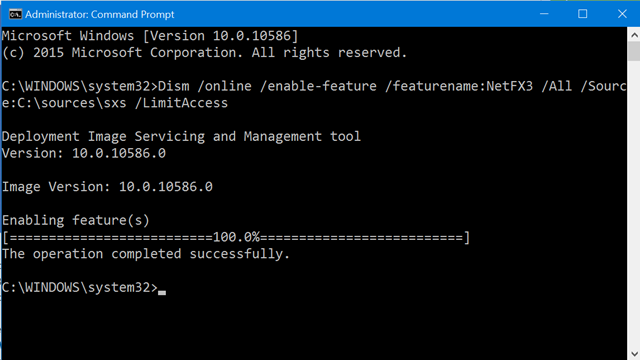
Task: Click the 'Image Version: 10.0.10586.0' line
Action: click(107, 187)
